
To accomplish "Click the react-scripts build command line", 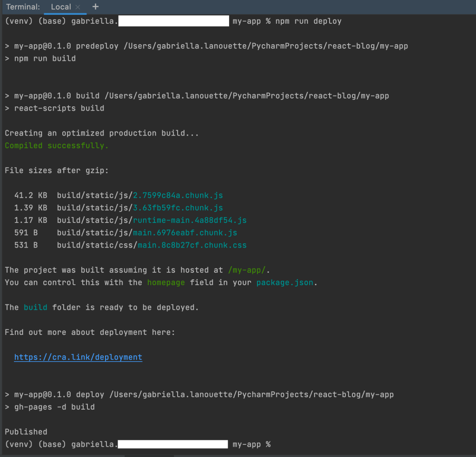I will tap(59, 108).
